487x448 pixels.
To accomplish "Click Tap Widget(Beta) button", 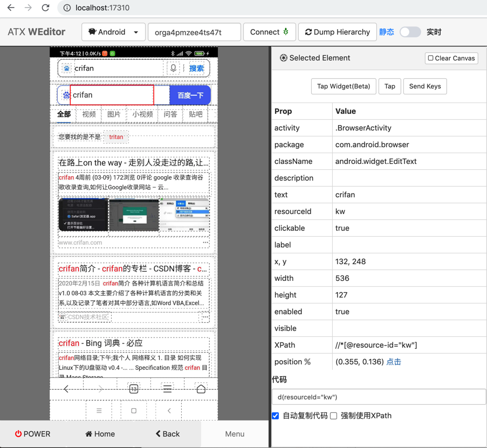I will tap(344, 86).
